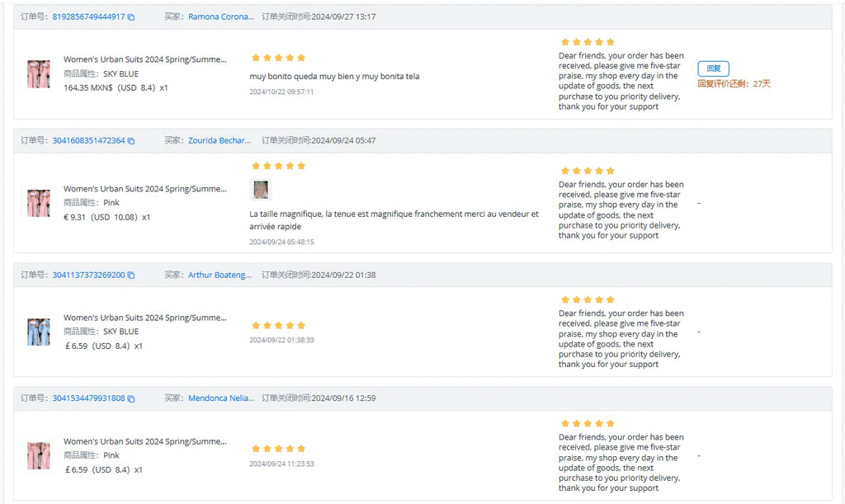This screenshot has height=504, width=845.
Task: Copy order number 8192856749444917
Action: click(x=131, y=17)
